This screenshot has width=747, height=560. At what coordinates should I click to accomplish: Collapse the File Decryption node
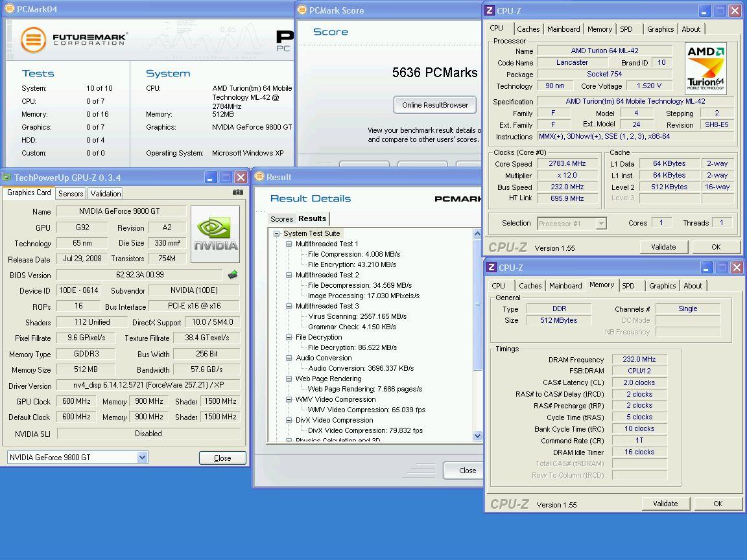(x=289, y=337)
